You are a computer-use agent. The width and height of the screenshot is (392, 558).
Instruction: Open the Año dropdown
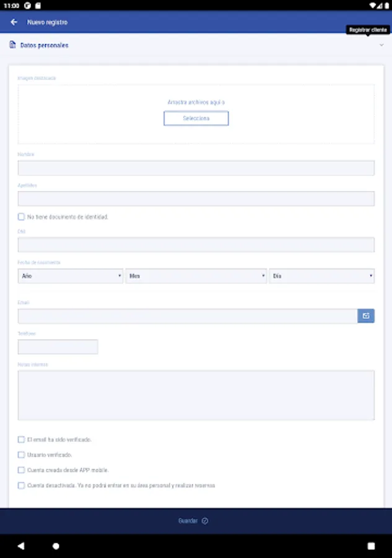point(71,276)
